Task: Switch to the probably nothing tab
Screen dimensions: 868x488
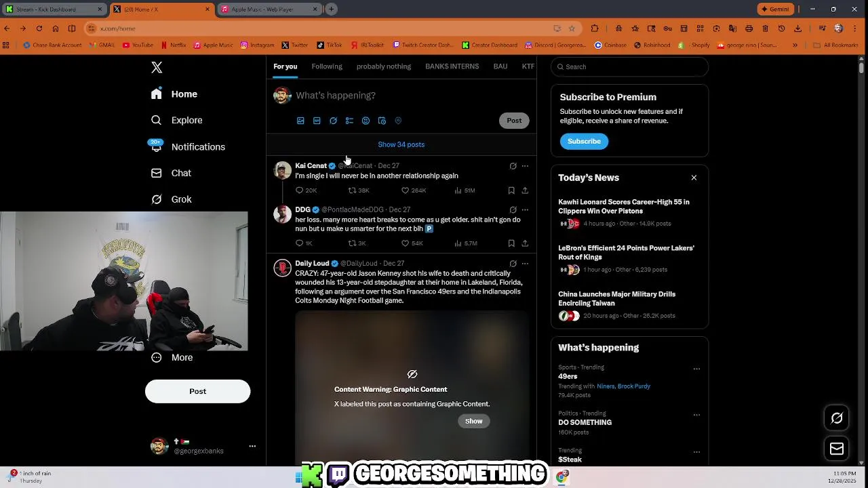Action: (384, 66)
